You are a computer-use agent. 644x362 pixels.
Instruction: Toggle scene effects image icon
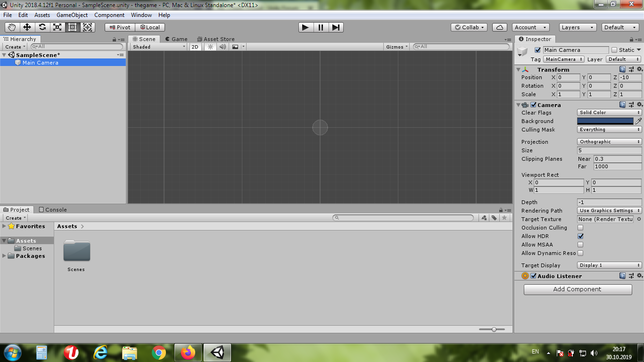[235, 47]
